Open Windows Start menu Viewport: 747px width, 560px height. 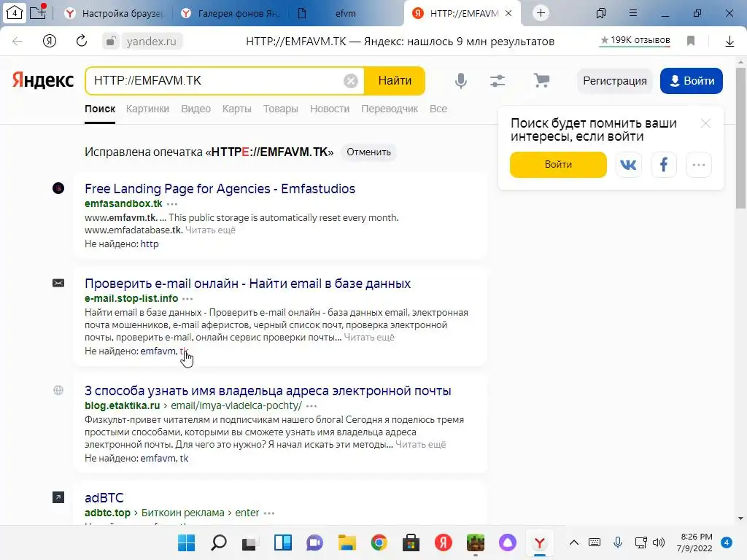click(x=186, y=542)
